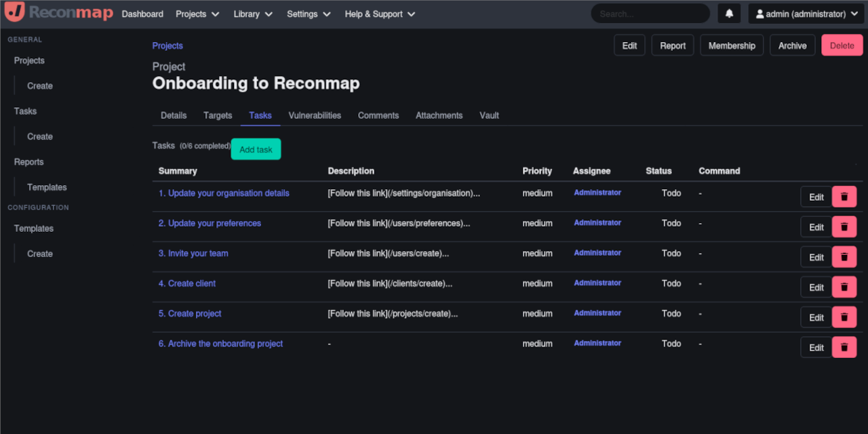Open task '4. Create client'
The width and height of the screenshot is (868, 434).
click(x=187, y=283)
